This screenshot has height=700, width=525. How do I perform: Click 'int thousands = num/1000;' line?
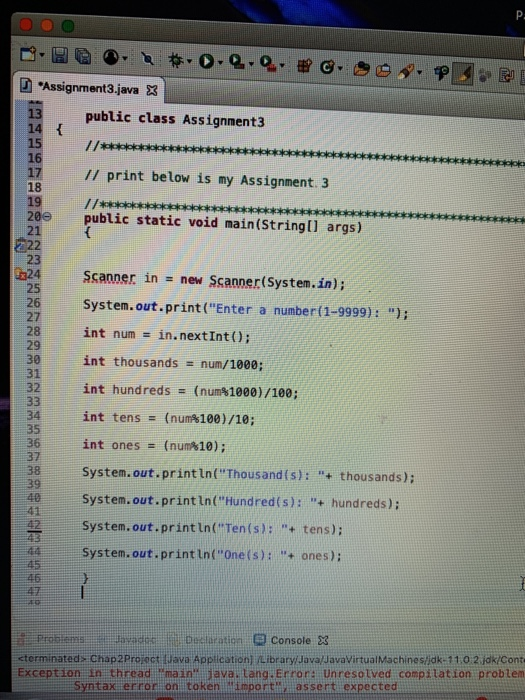pos(173,363)
